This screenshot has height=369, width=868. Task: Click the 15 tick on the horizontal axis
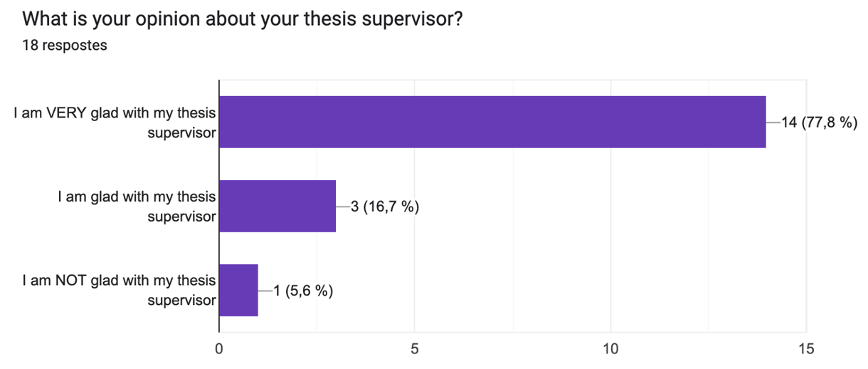pos(806,349)
